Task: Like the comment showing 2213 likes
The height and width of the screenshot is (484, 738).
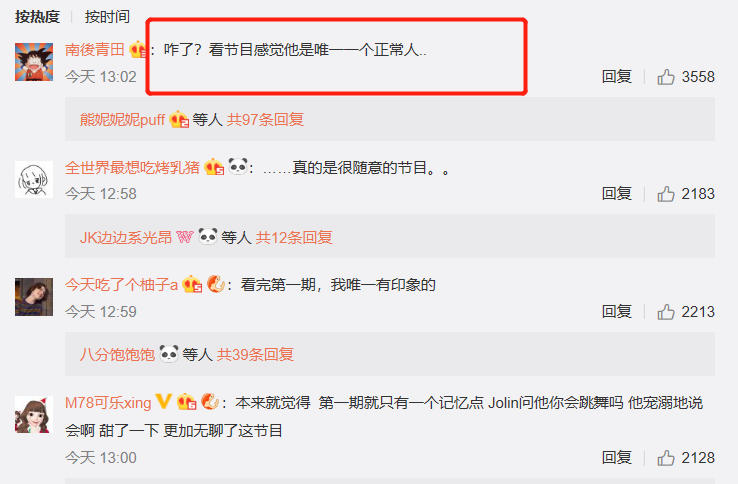Action: point(666,312)
